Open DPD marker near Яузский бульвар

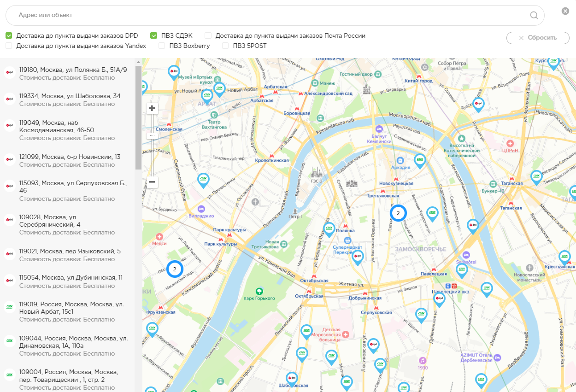pyautogui.click(x=478, y=105)
